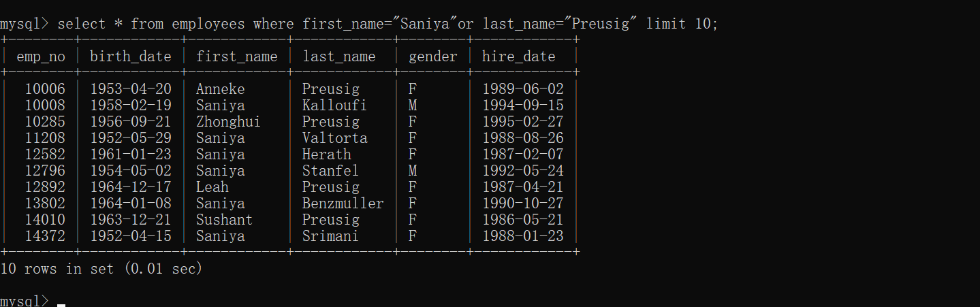Click the last name Stanfel
980x307 pixels.
coord(330,171)
